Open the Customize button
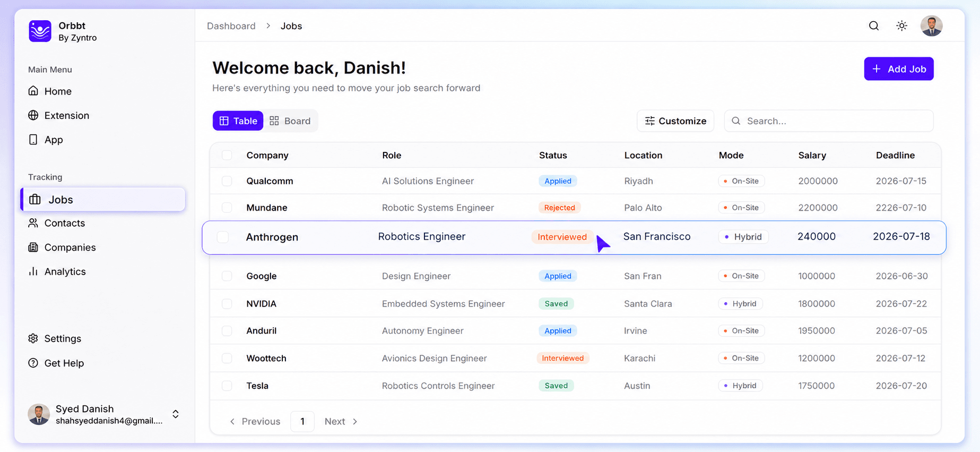The image size is (980, 452). coord(675,121)
